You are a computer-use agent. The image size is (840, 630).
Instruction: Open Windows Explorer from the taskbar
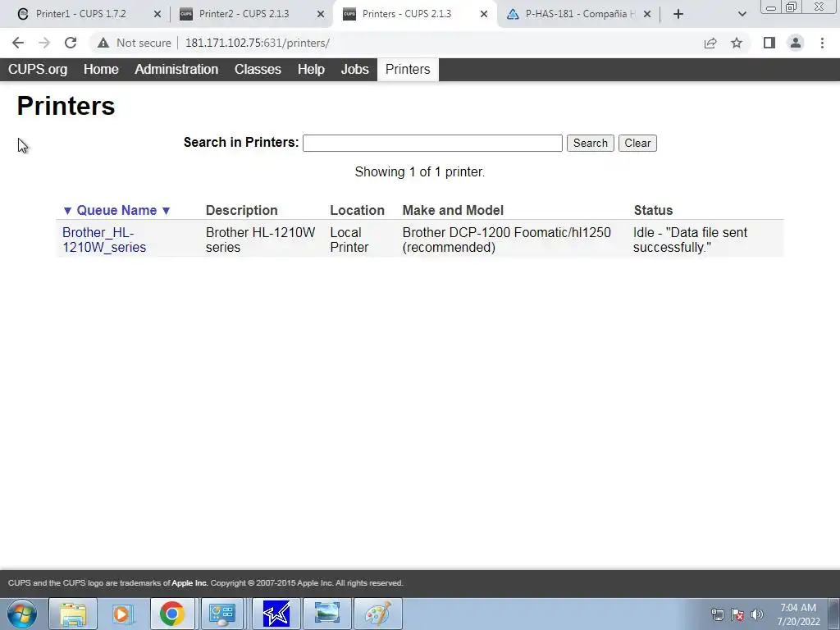point(73,614)
